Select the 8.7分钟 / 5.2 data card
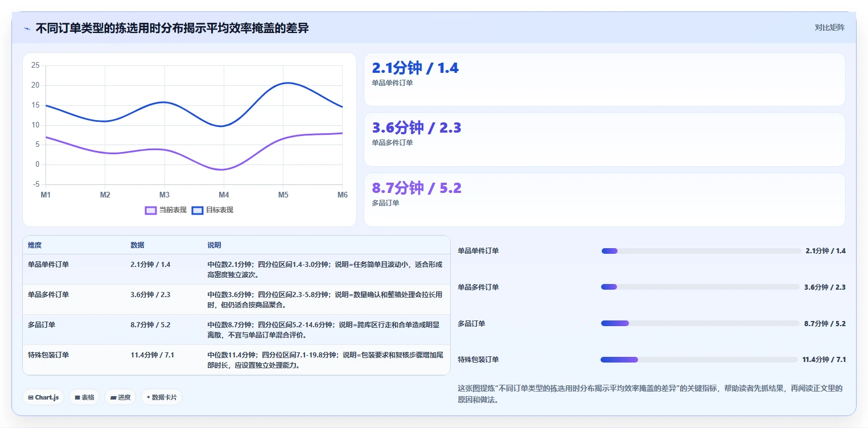868x428 pixels. 604,200
